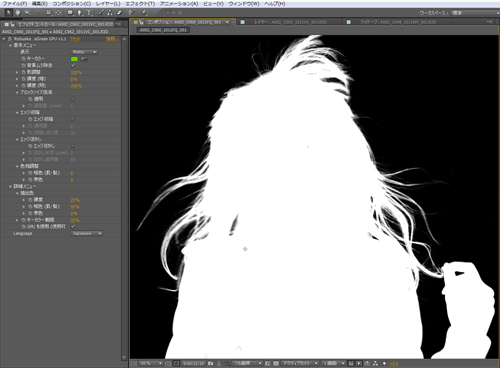The image size is (500, 368).
Task: Open the コンポジション(C) menu
Action: [x=72, y=4]
